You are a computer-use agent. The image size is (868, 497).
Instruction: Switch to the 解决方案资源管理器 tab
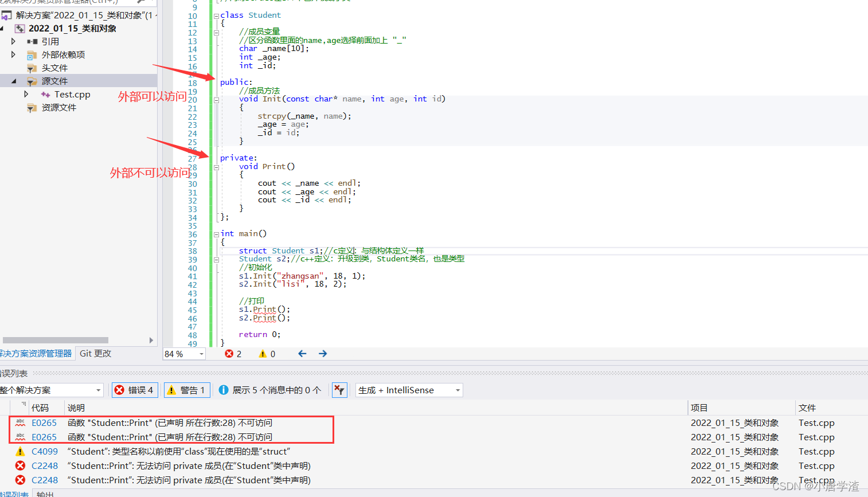pos(36,354)
